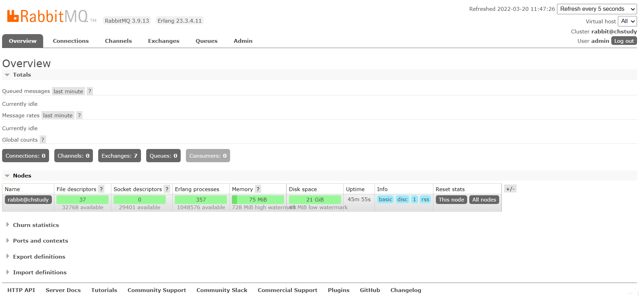Open the refresh interval dropdown

click(x=597, y=9)
